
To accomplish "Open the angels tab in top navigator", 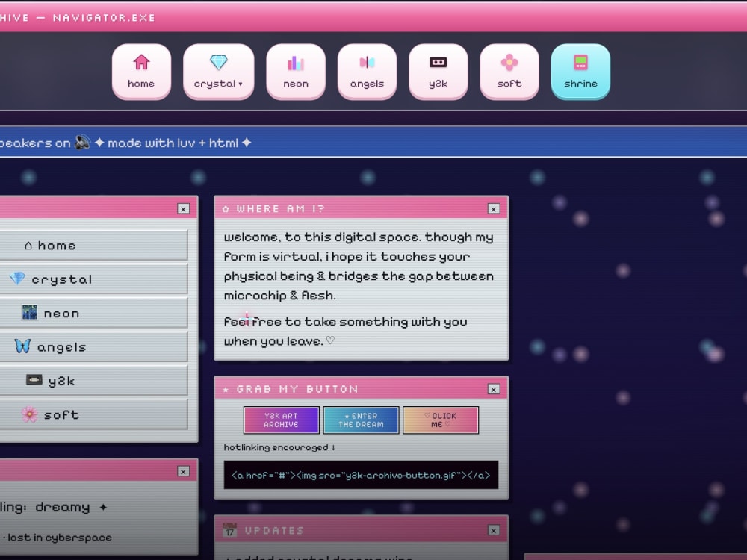I will [367, 72].
